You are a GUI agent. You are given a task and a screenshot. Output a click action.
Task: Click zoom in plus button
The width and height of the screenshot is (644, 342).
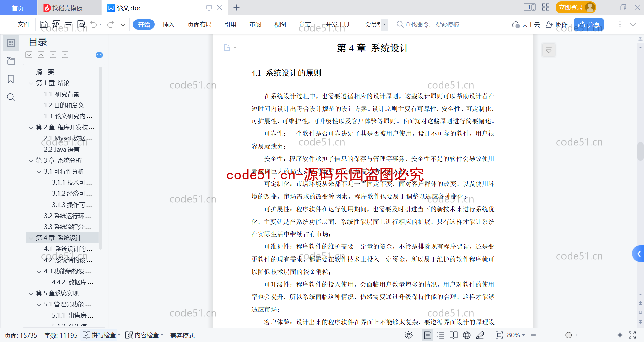[620, 335]
